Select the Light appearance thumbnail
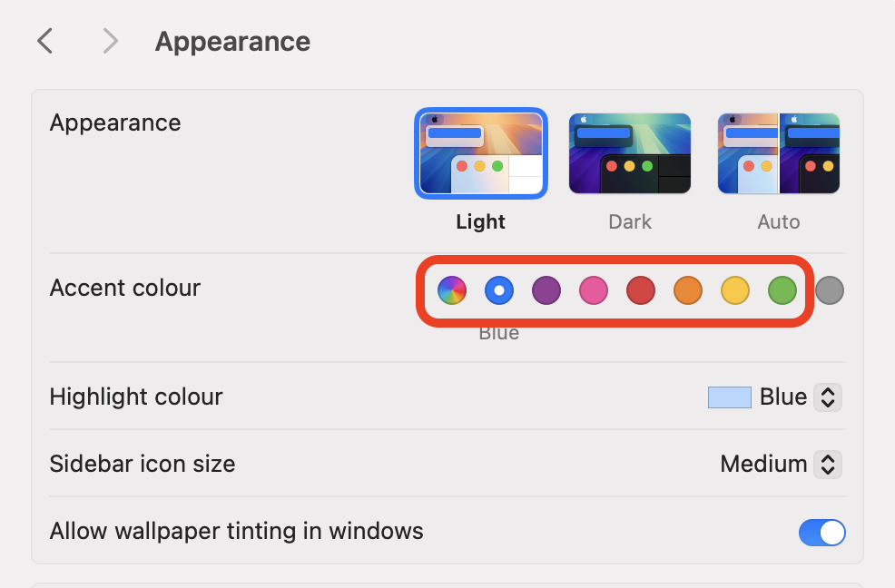Image resolution: width=895 pixels, height=588 pixels. coord(481,153)
